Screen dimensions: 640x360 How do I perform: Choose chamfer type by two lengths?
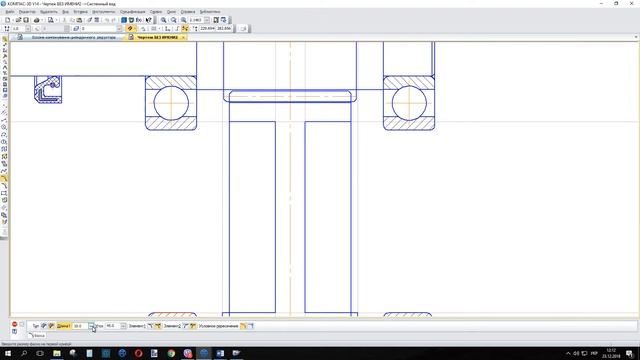point(44,326)
